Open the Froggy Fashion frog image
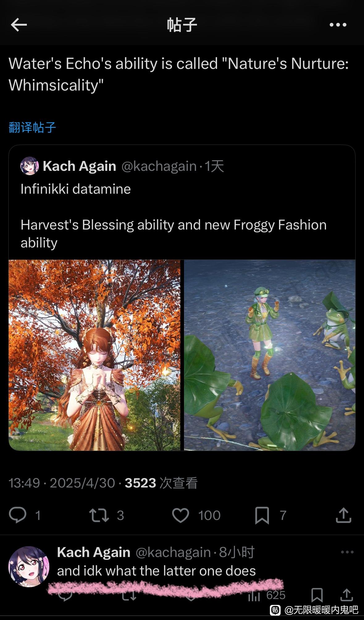The height and width of the screenshot is (620, 364). pyautogui.click(x=270, y=355)
